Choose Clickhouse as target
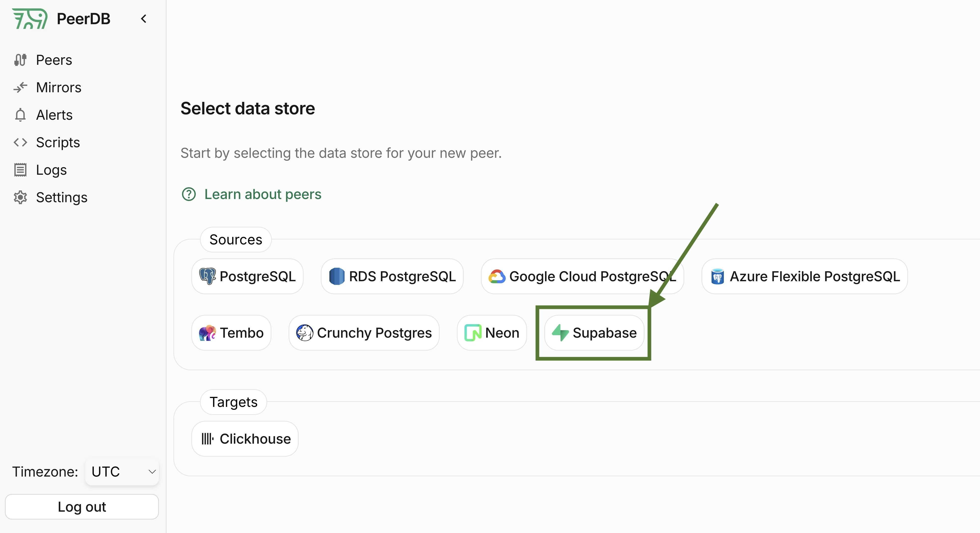Screen dimensions: 980x533 245,439
